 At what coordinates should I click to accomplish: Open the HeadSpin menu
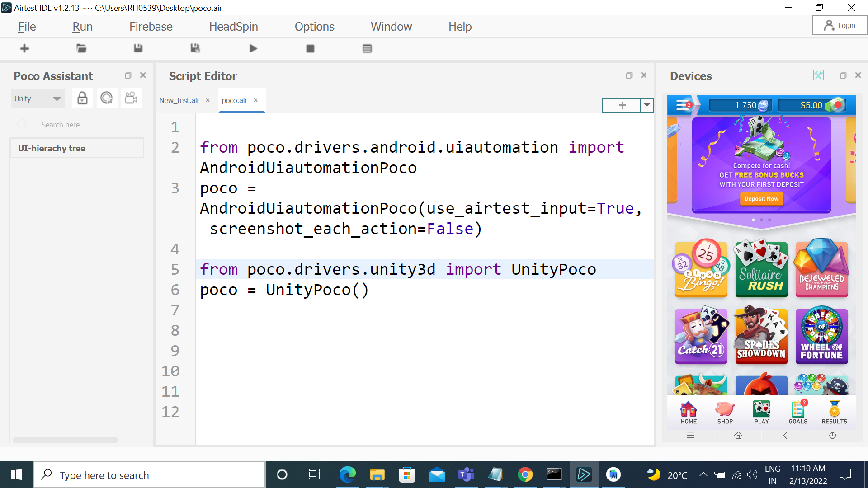(234, 27)
